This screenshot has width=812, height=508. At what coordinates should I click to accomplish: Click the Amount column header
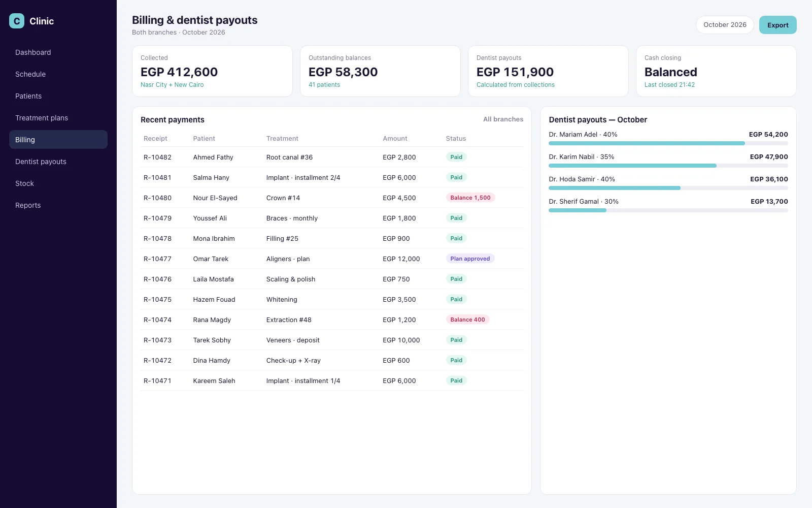tap(395, 138)
